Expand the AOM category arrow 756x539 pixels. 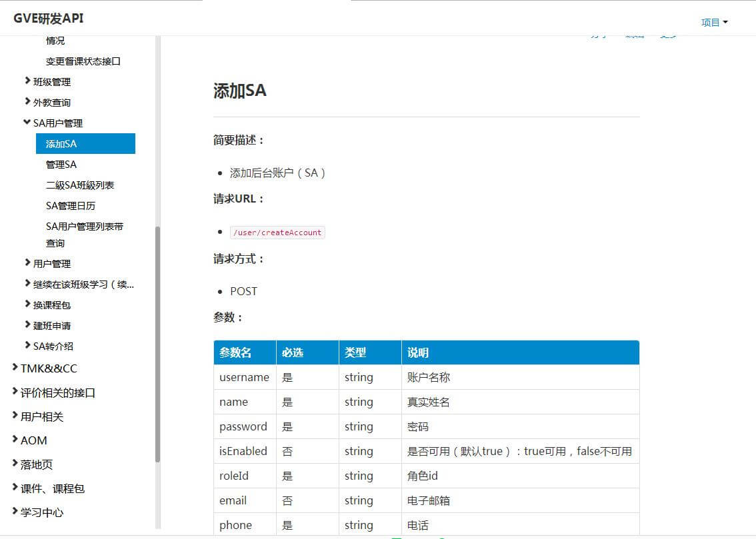coord(15,440)
